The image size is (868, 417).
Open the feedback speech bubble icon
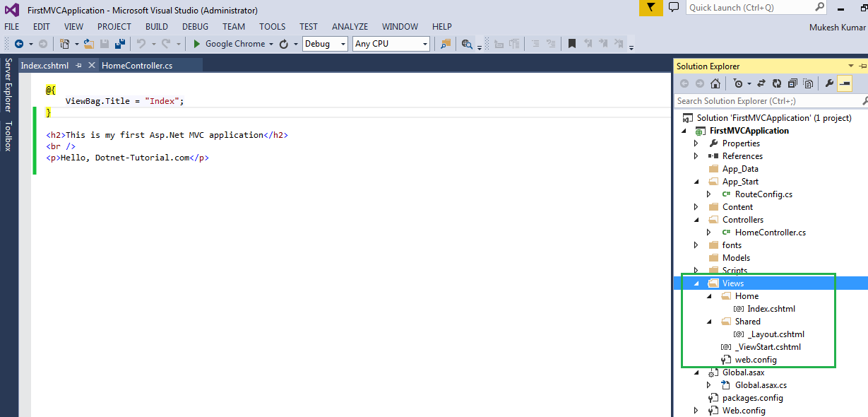tap(674, 7)
